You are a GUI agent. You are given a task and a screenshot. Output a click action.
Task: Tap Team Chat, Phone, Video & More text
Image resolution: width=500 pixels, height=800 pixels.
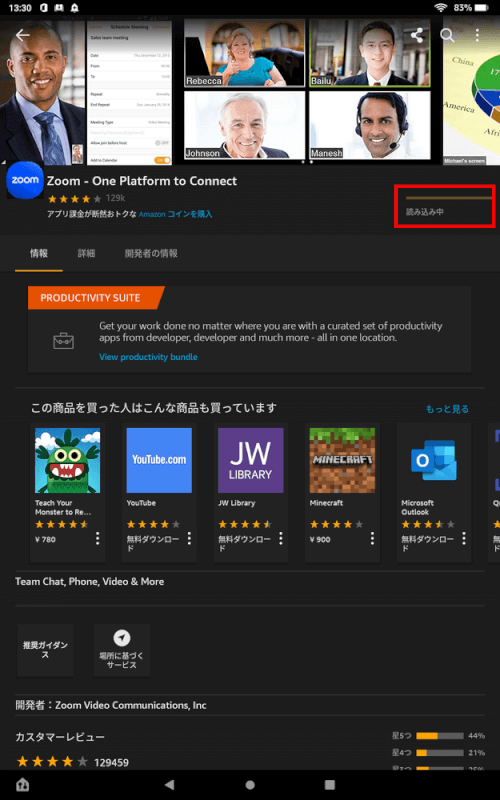[89, 582]
